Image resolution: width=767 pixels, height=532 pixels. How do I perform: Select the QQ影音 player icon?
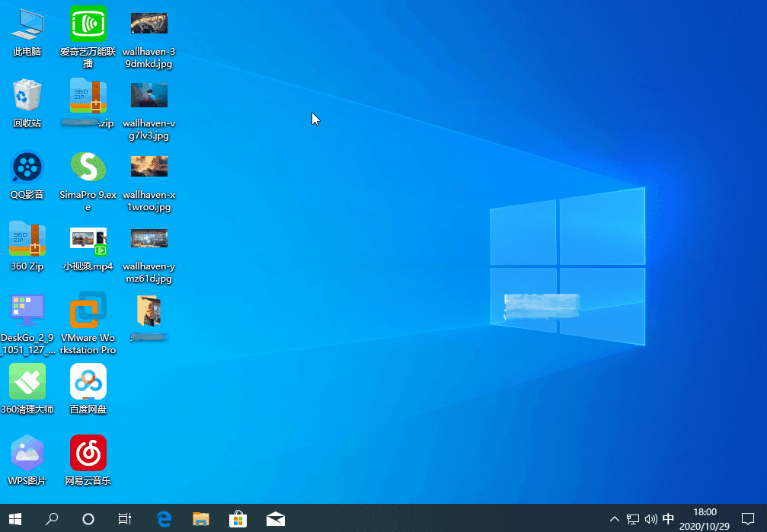(27, 174)
